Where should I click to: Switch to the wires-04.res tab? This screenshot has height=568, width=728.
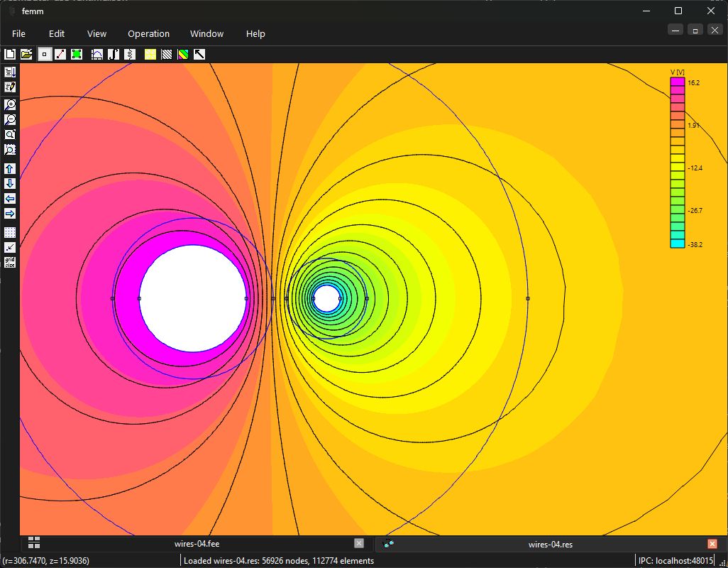click(x=550, y=544)
